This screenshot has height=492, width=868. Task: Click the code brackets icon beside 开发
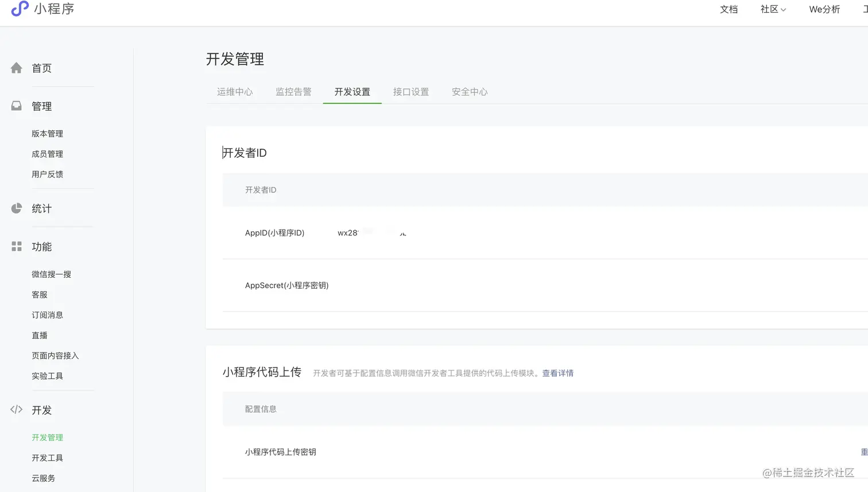click(17, 409)
